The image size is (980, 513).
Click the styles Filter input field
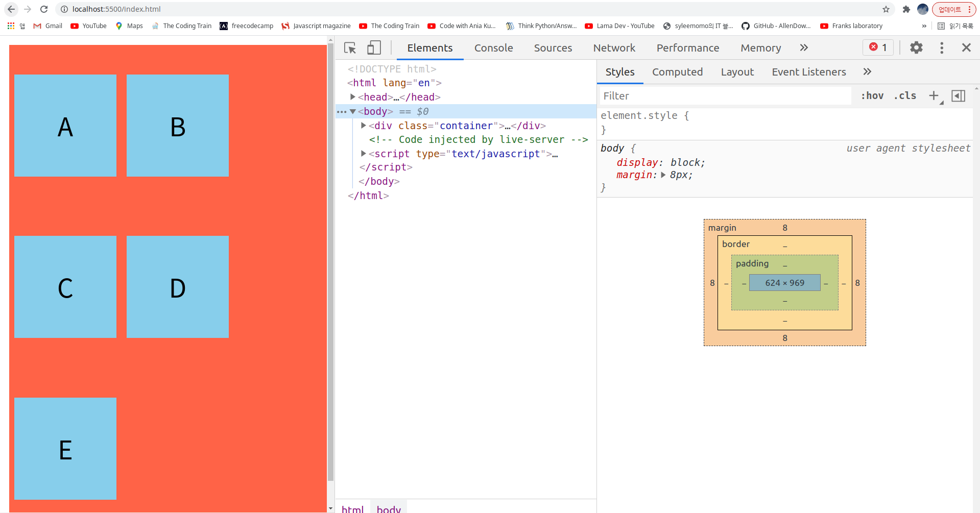[x=725, y=96]
